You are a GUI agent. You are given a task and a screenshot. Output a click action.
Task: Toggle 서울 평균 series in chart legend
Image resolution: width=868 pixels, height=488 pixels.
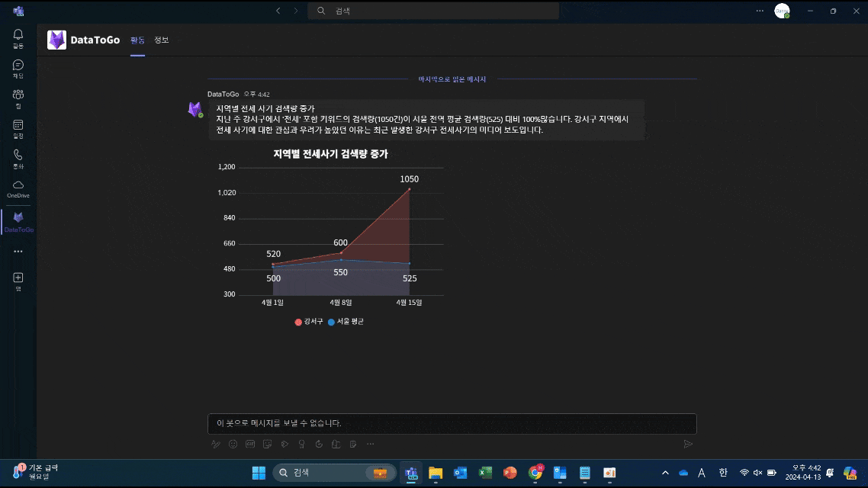(346, 322)
